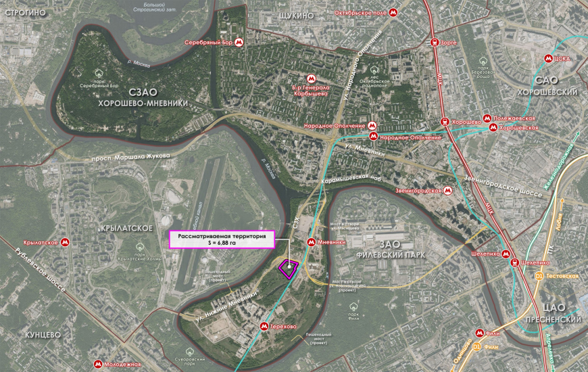This screenshot has width=588, height=372.
Task: Click the Крылатское metro icon
Action: tap(66, 242)
